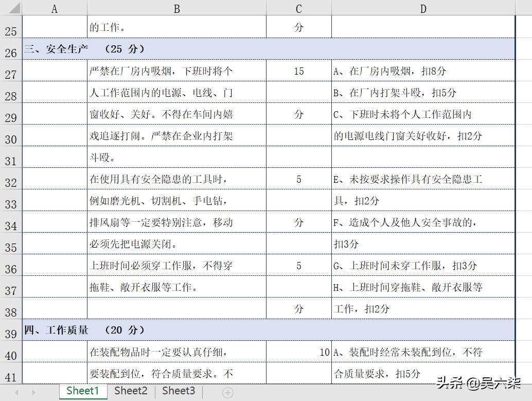The image size is (532, 401).
Task: Select the Sheet1 tab
Action: 82,391
